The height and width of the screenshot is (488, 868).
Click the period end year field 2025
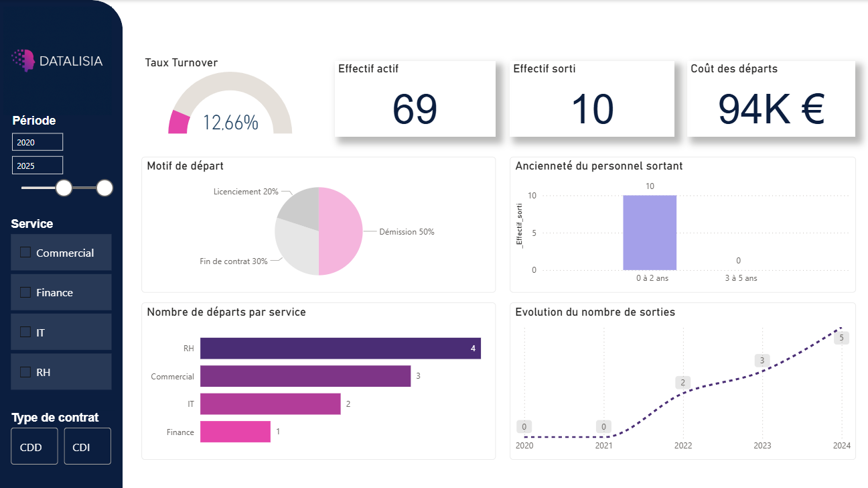pyautogui.click(x=38, y=166)
